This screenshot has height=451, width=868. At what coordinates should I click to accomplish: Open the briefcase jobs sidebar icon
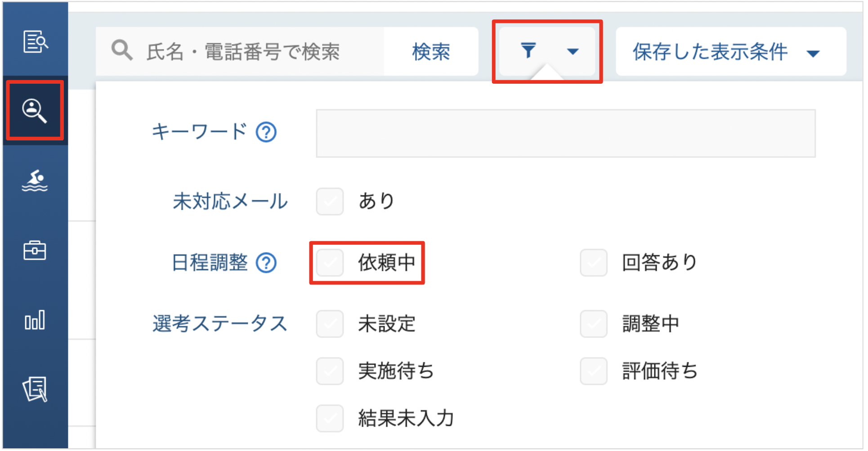coord(35,250)
